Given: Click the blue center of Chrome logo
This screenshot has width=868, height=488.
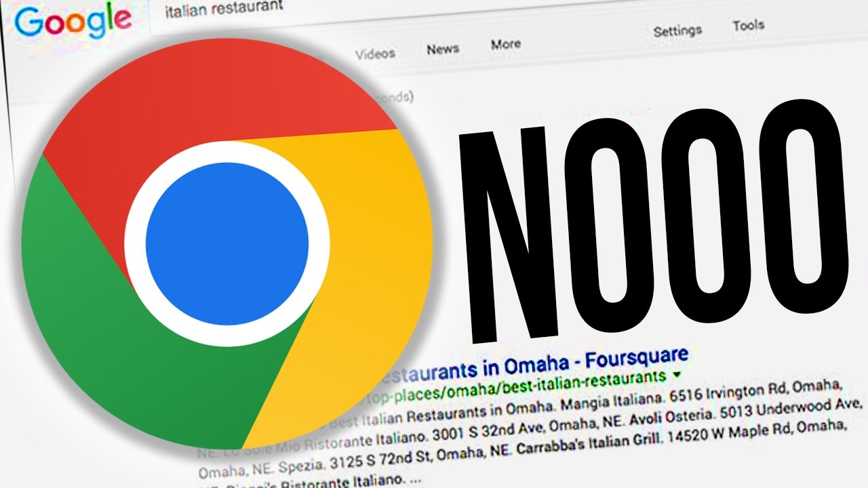Looking at the screenshot, I should coord(227,244).
